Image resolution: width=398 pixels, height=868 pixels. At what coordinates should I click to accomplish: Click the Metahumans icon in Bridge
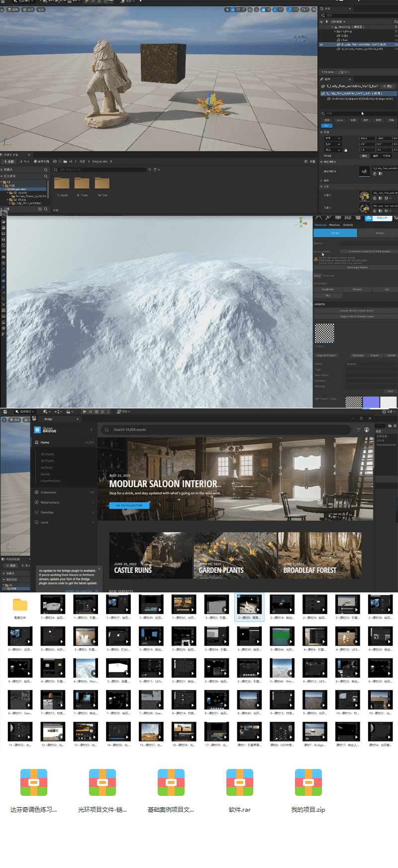pos(36,502)
